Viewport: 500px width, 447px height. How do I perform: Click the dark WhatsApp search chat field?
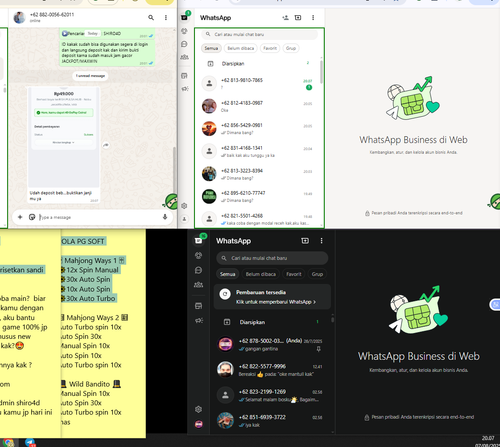click(272, 258)
